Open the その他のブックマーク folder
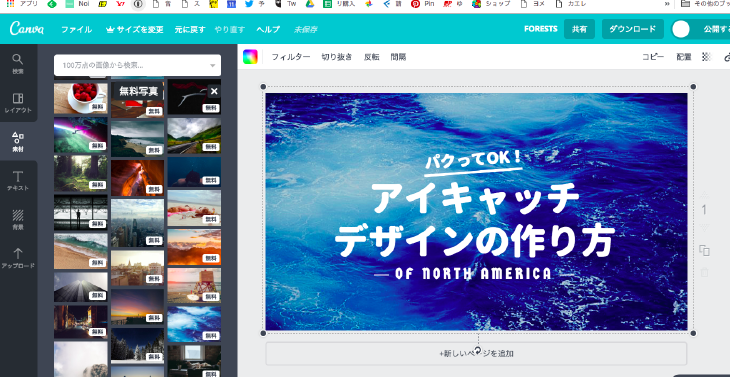The width and height of the screenshot is (730, 377). pos(705,4)
